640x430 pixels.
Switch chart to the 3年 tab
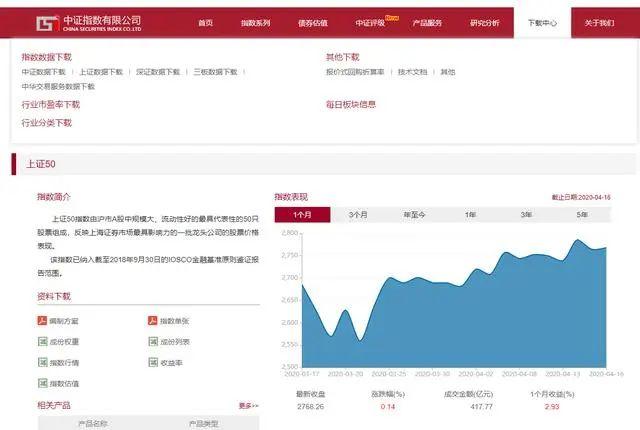(526, 215)
